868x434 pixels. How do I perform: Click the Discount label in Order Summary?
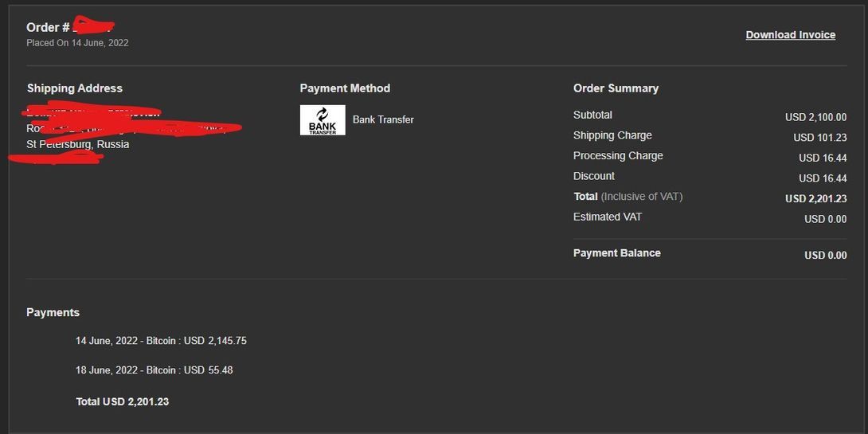pyautogui.click(x=594, y=176)
